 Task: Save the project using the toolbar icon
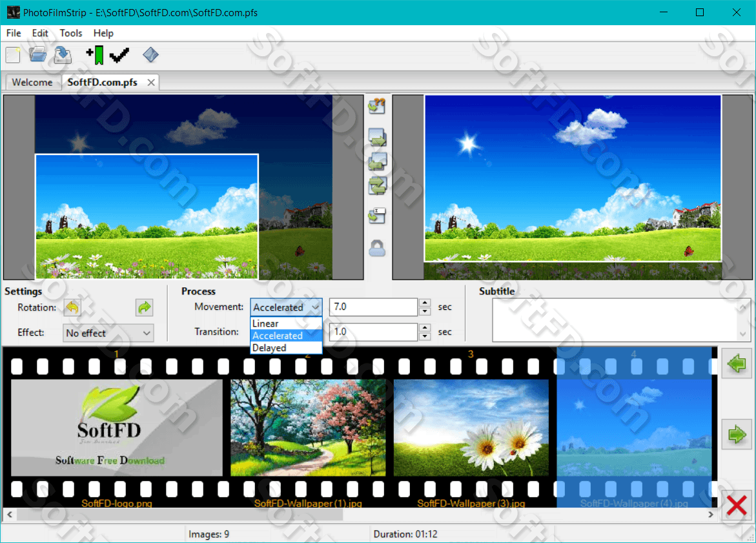click(63, 55)
